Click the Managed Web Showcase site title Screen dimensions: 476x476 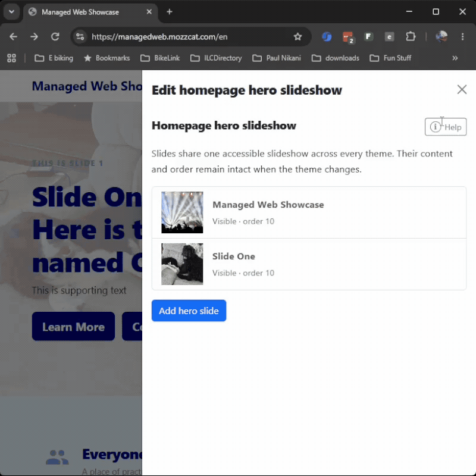click(x=87, y=86)
